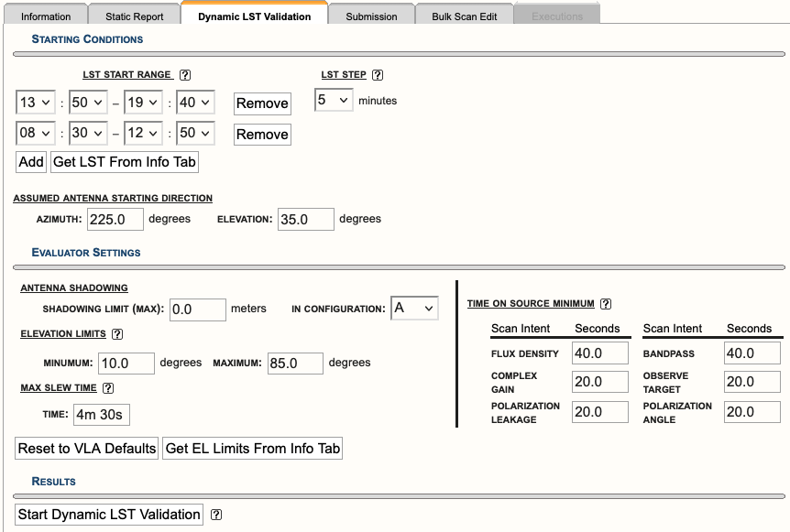Viewport: 790px width, 532px height.
Task: Open help icon for Elevation Limits
Action: (x=117, y=335)
